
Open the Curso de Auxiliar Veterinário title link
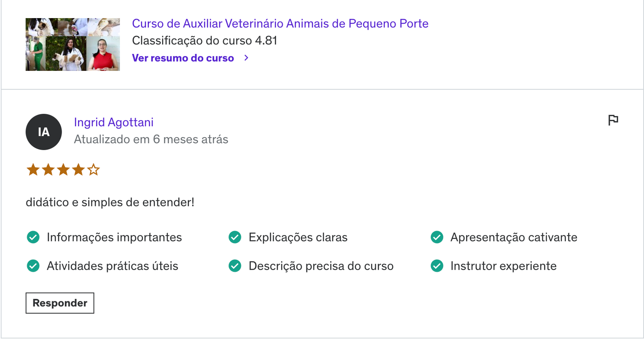click(280, 23)
